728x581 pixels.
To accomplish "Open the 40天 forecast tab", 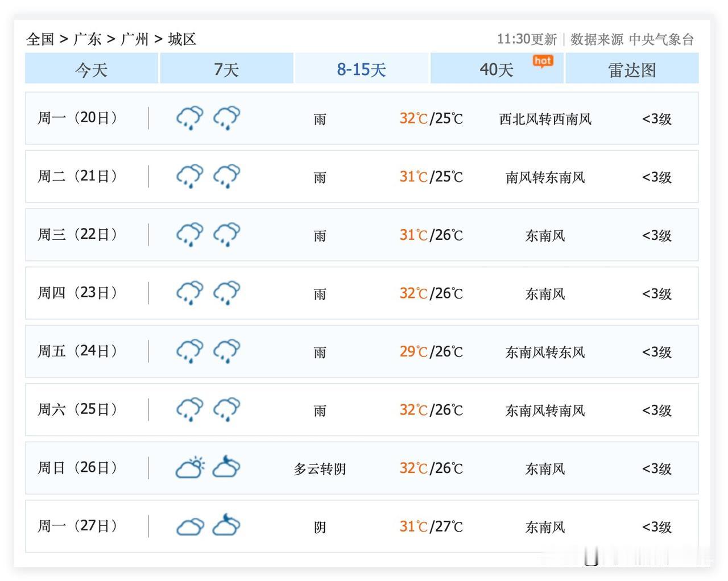I will (497, 69).
